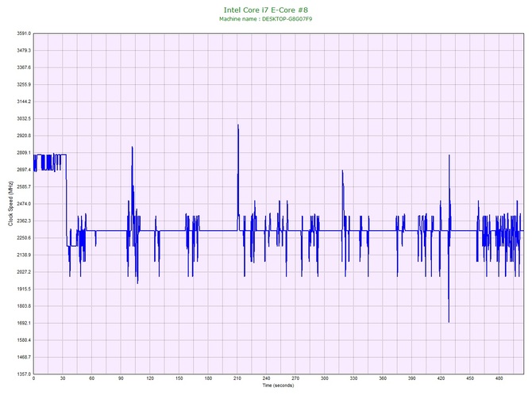Viewport: 532px width, 399px height.
Task: Click the 2138.9 y-axis value
Action: click(24, 255)
